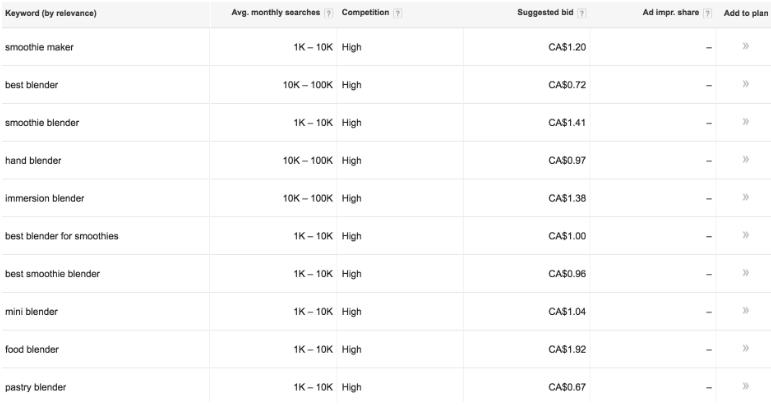Sort by Avg. monthly searches header
The image size is (771, 406).
274,12
